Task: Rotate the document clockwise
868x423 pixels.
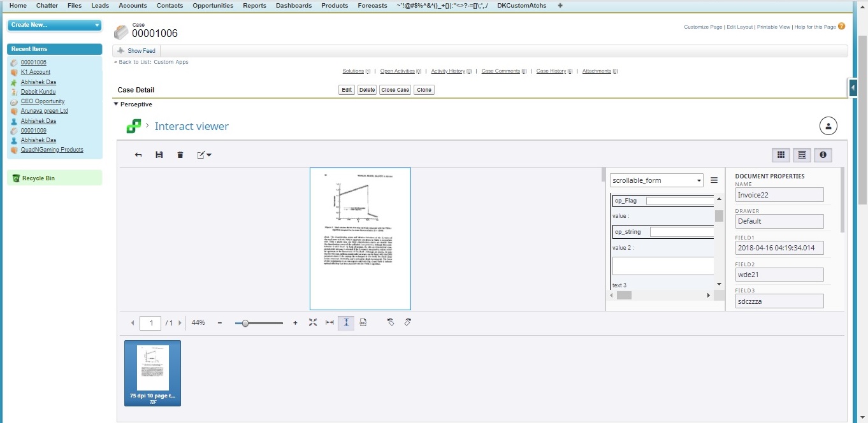Action: (408, 322)
